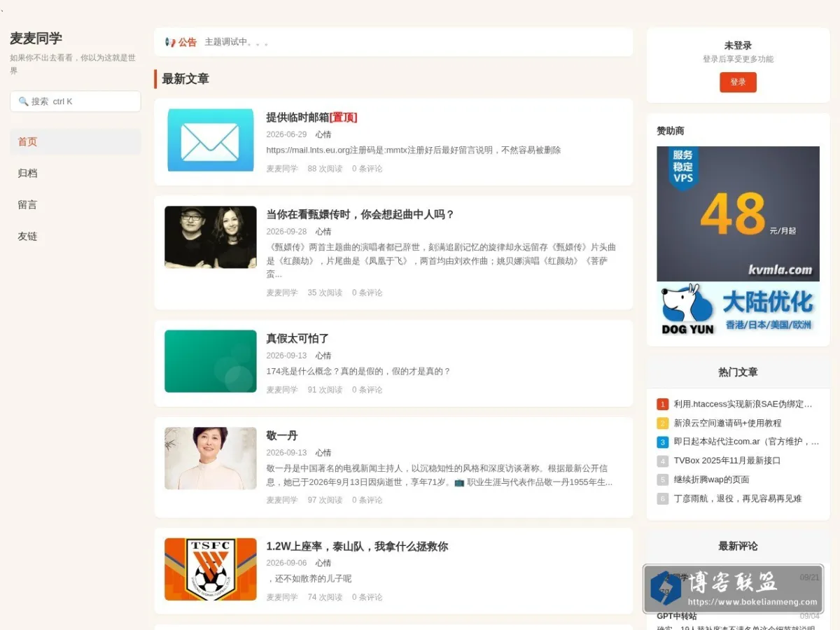Open the 甄嬛传 article thumbnail

coord(211,237)
